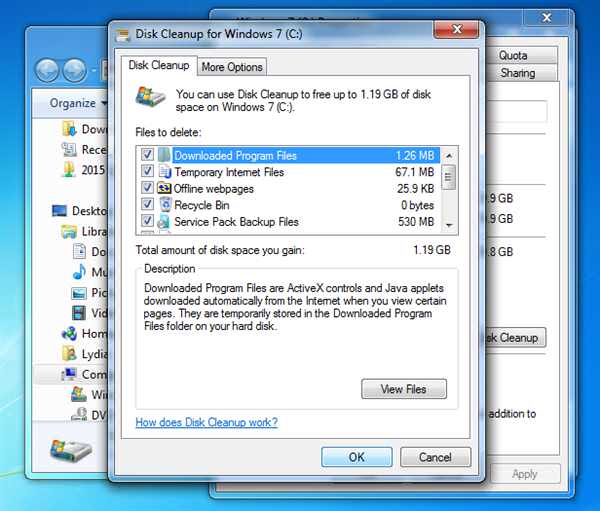Click the Disk Cleanup title bar icon
The image size is (600, 511).
coord(122,35)
